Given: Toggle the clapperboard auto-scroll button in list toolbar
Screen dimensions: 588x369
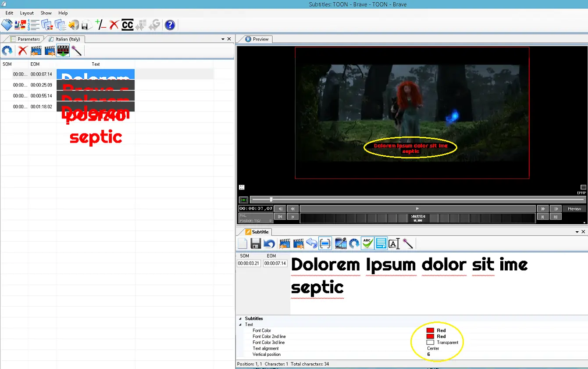Looking at the screenshot, I should (x=63, y=51).
